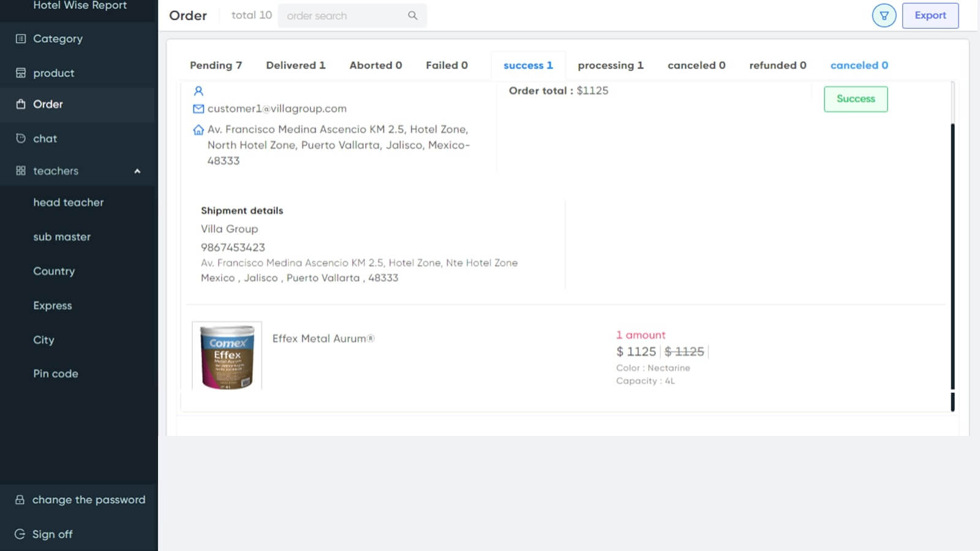The width and height of the screenshot is (980, 551).
Task: Click the Export button
Action: (x=930, y=15)
